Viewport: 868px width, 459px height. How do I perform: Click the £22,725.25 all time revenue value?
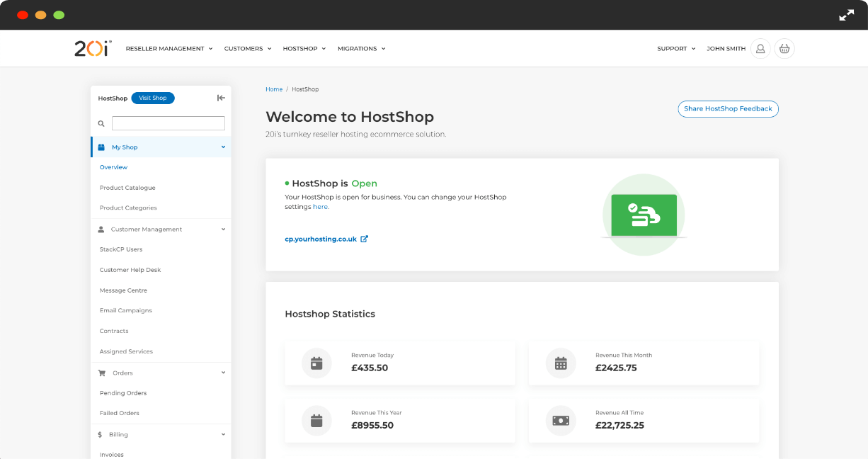[x=619, y=425]
